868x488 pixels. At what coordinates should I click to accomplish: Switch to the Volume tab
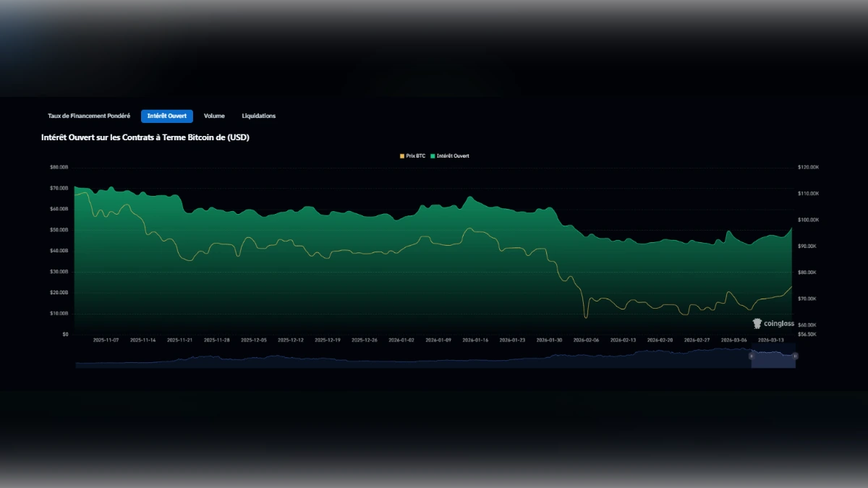[x=213, y=116]
